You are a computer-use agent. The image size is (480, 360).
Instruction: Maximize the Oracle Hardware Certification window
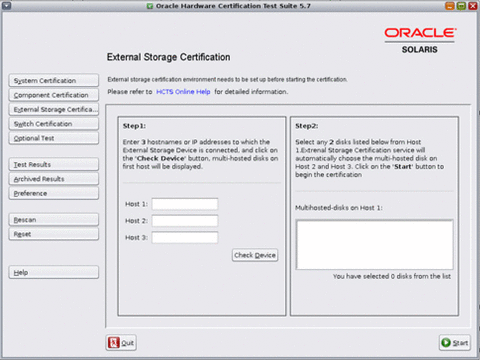pos(461,6)
